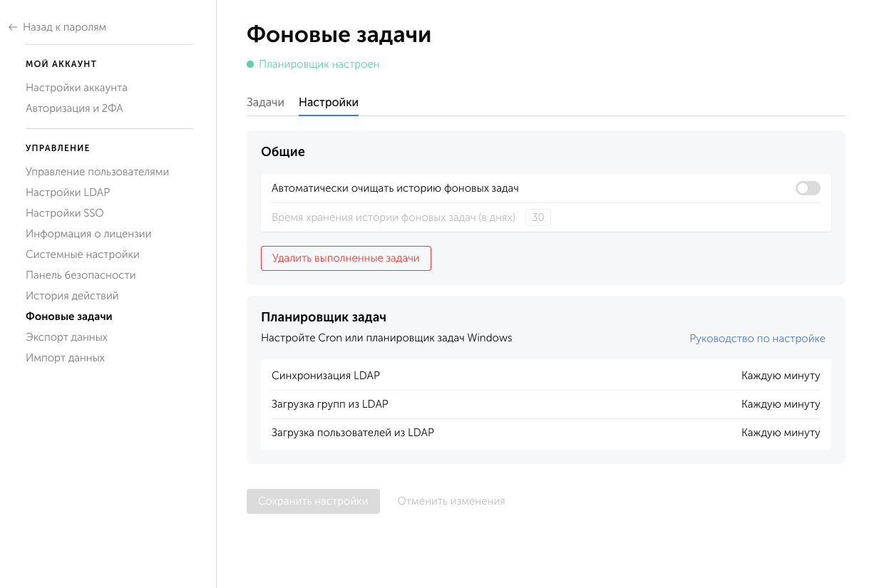Click Отменить изменения
This screenshot has width=869, height=588.
(x=451, y=501)
